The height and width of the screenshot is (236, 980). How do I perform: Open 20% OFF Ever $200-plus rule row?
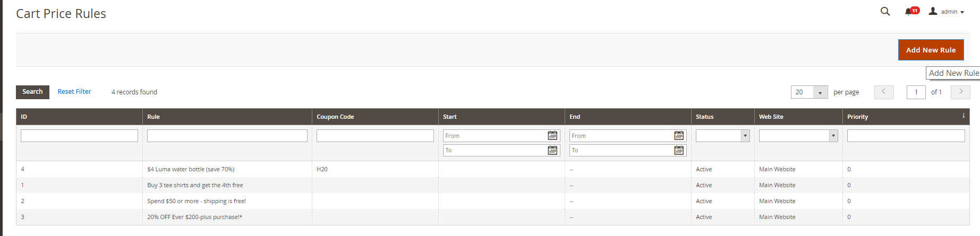(493, 217)
